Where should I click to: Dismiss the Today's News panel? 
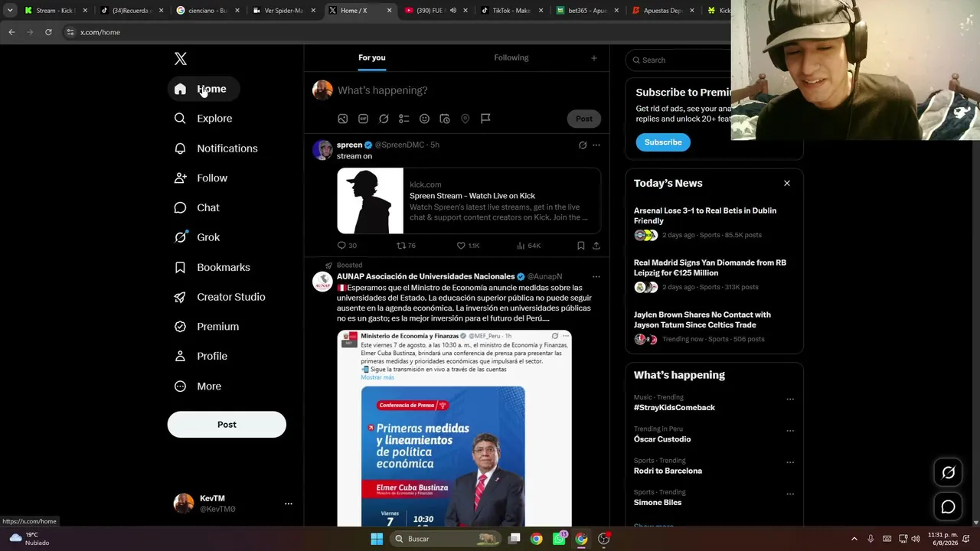click(786, 184)
